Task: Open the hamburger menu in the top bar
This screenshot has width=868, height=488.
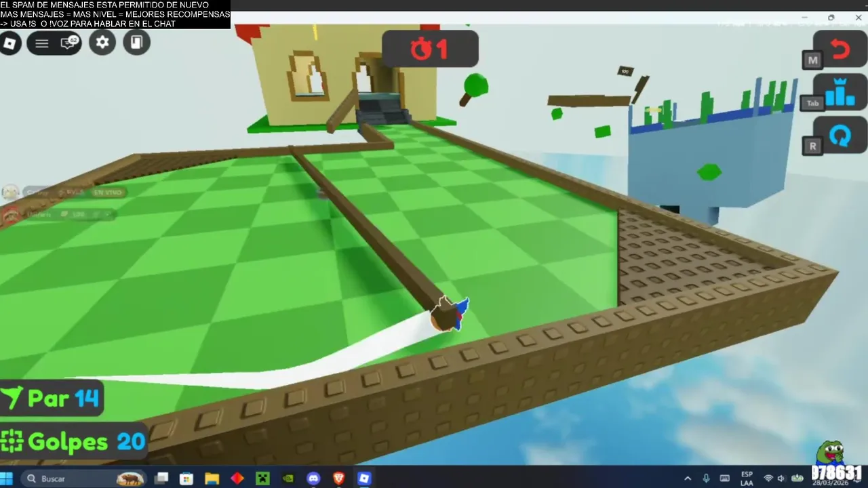Action: click(41, 43)
